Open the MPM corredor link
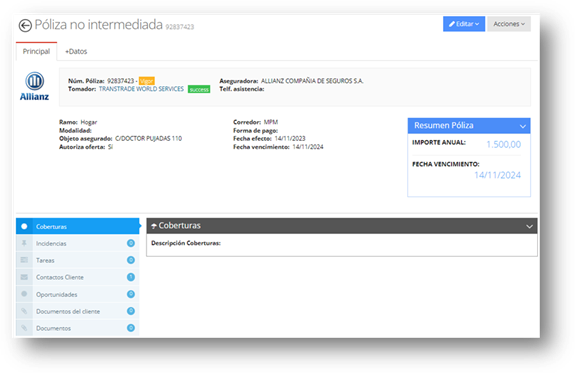The height and width of the screenshot is (373, 575). (x=271, y=122)
